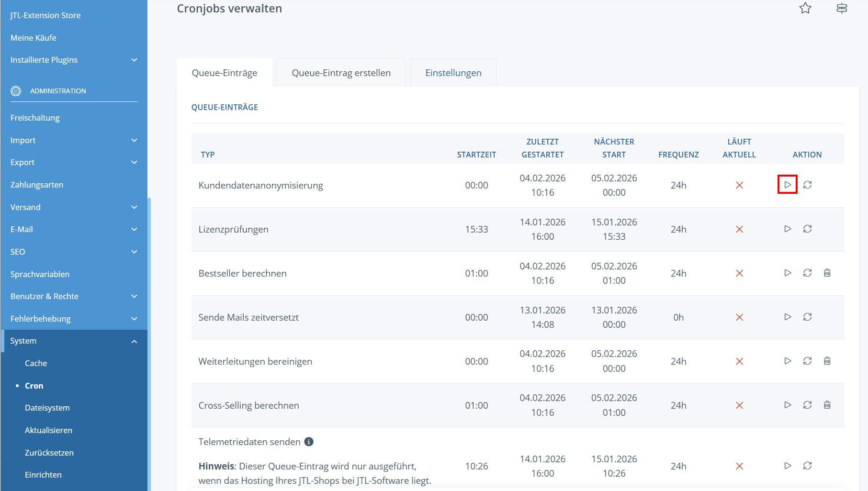
Task: Start the Sende Mails zeitversetzt job
Action: tap(788, 317)
